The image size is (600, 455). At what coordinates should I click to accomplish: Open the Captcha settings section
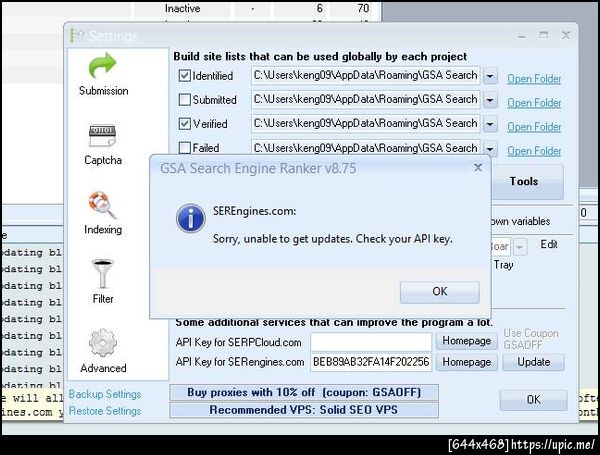click(x=103, y=145)
